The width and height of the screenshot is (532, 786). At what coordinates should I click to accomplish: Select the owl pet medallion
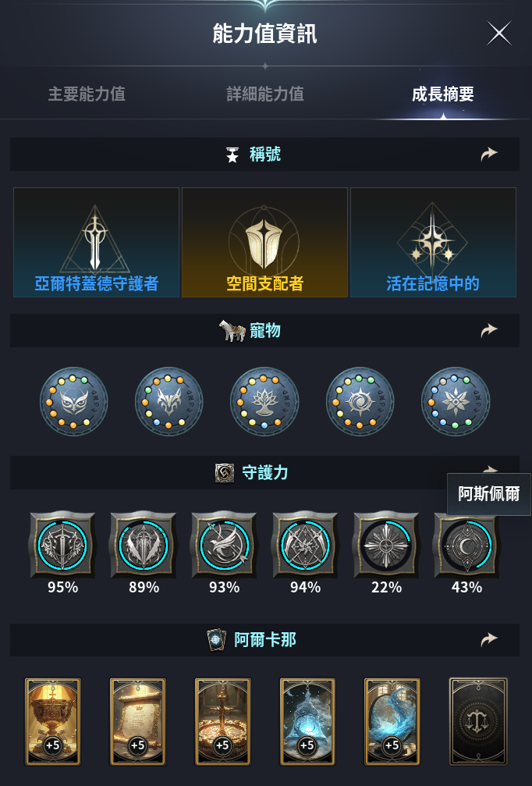tap(73, 401)
